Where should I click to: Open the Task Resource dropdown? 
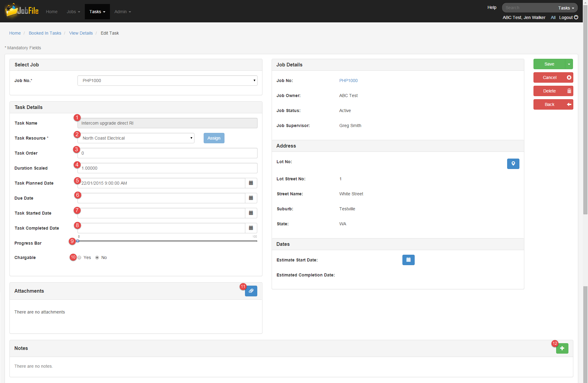tap(136, 138)
